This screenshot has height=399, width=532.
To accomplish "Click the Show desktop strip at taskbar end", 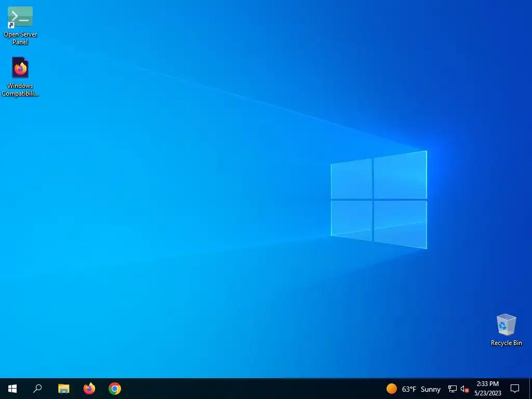I will click(x=530, y=389).
